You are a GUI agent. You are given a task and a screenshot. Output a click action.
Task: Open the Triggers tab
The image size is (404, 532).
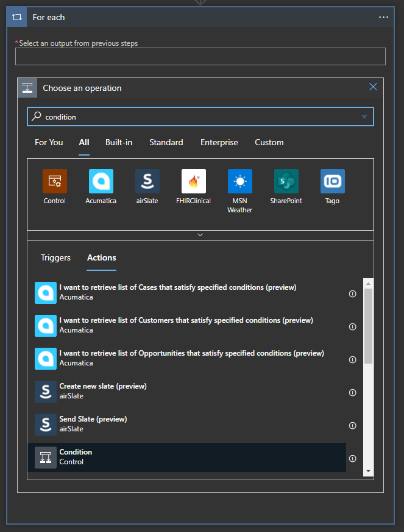[55, 258]
